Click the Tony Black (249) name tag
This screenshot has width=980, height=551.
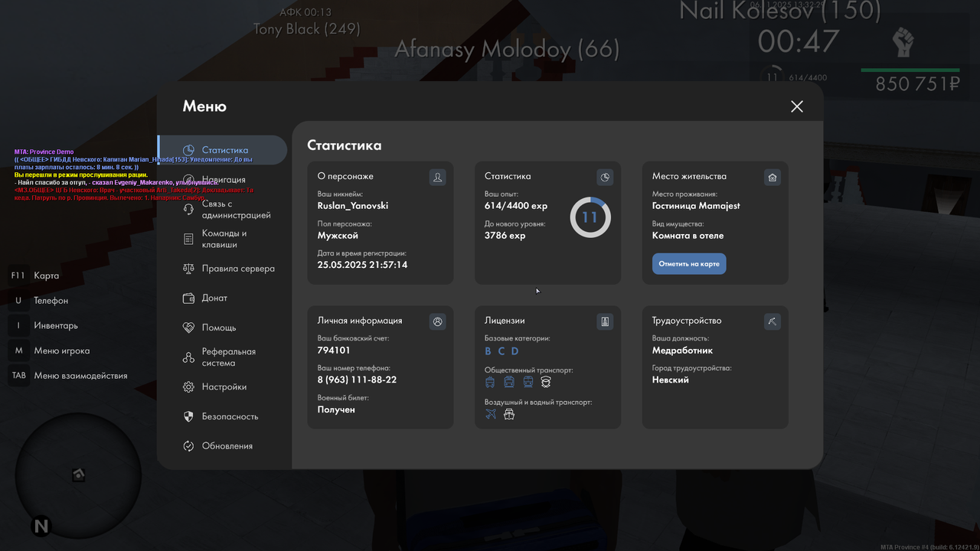[307, 29]
